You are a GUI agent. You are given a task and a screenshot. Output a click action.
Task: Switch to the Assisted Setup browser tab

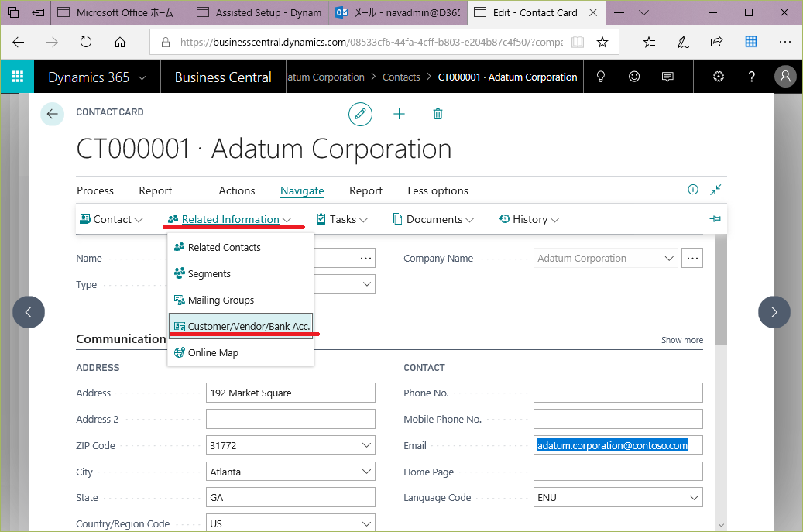pyautogui.click(x=259, y=13)
